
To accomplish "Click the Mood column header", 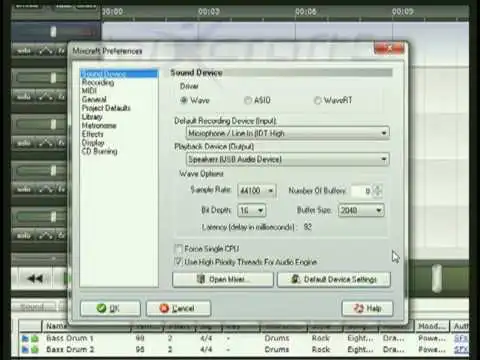I will click(431, 326).
